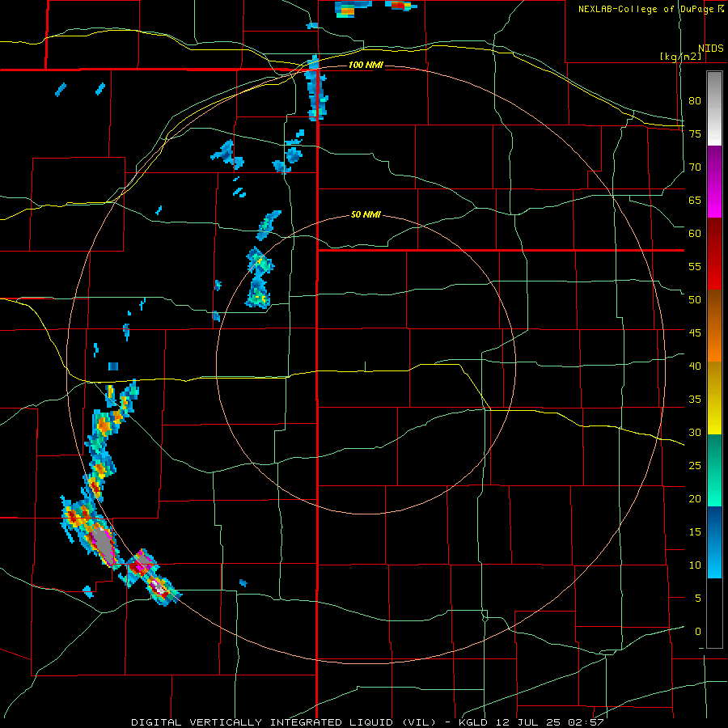Click the NEXLAB-College of DuPage label
Image resolution: width=728 pixels, height=728 pixels.
click(x=645, y=9)
